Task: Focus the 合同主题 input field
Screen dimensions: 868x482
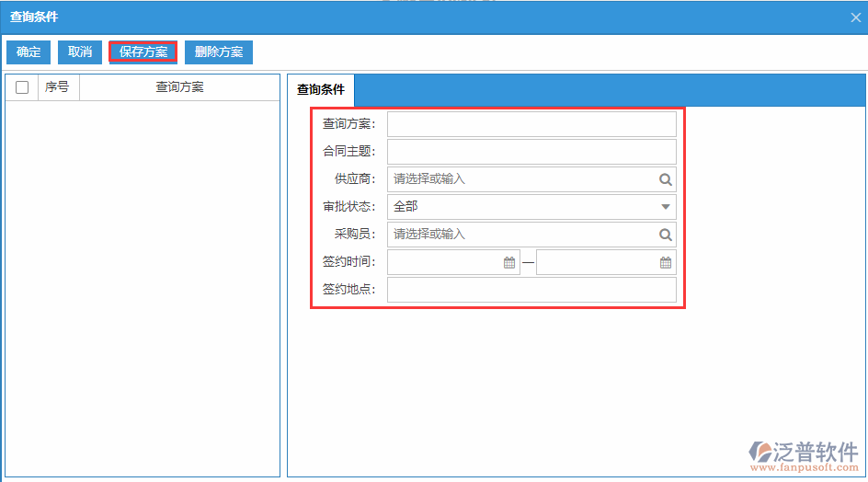Action: pyautogui.click(x=531, y=152)
